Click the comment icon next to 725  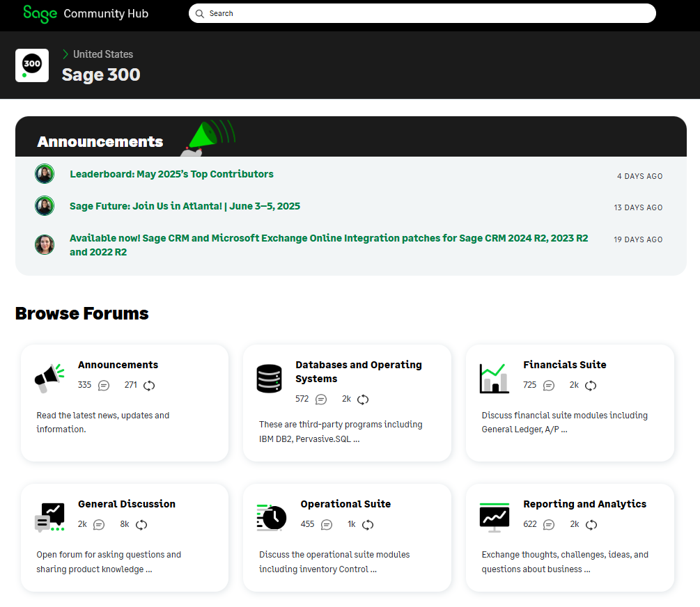(x=549, y=386)
